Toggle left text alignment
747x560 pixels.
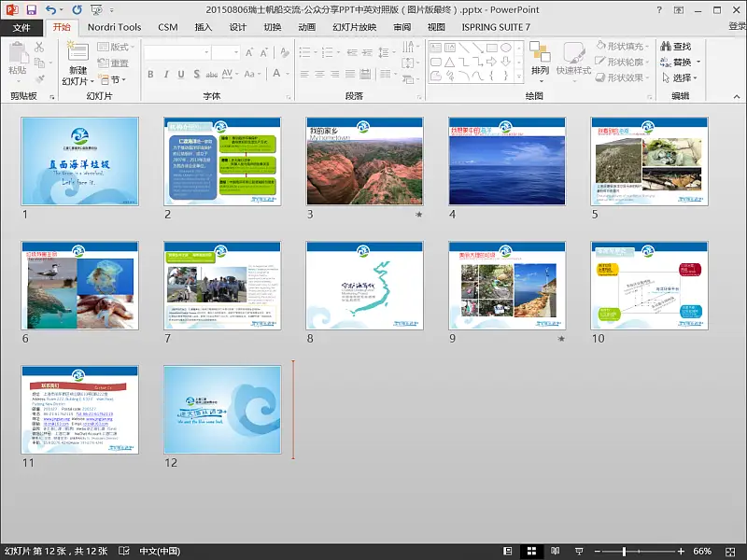[x=304, y=74]
